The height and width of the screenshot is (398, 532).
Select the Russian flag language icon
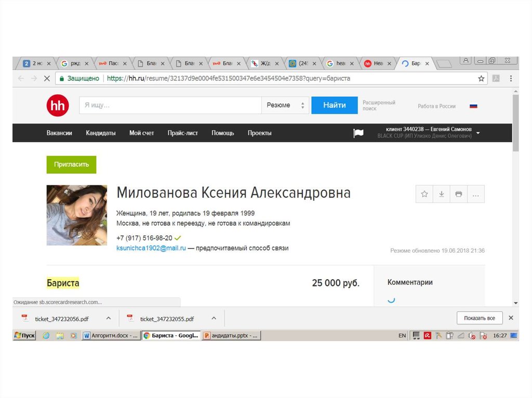(473, 106)
